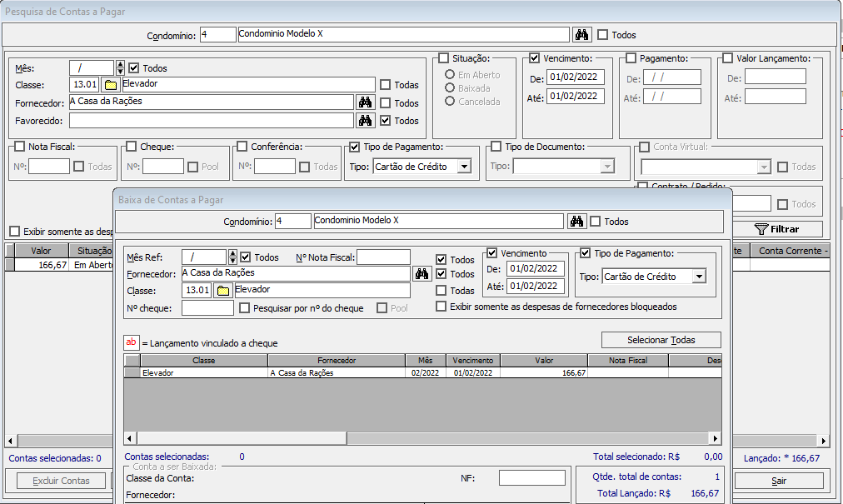Screen dimensions: 843x504
Task: Click binoculars search icon beside Condominio Modelo X
Action: point(582,35)
